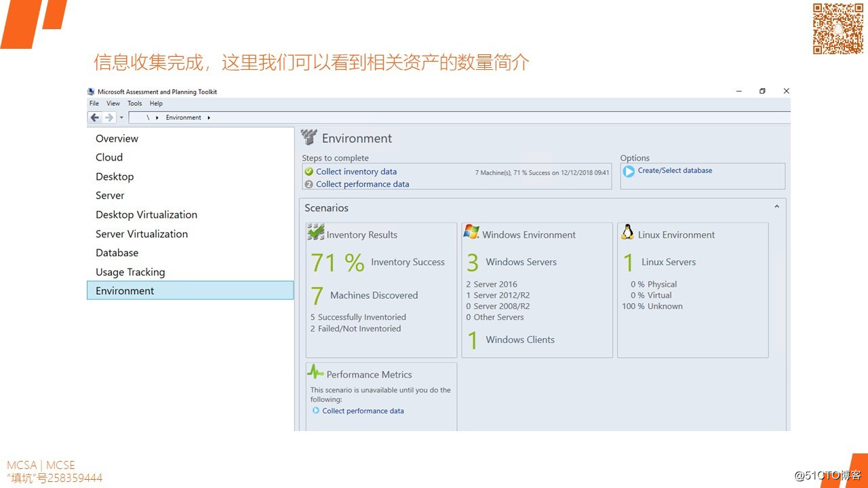Open the Help menu
Screen dimensions: 868x488
156,104
